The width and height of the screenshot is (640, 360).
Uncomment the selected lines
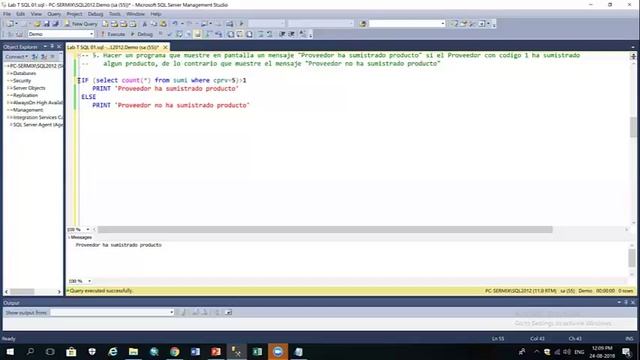pos(269,34)
